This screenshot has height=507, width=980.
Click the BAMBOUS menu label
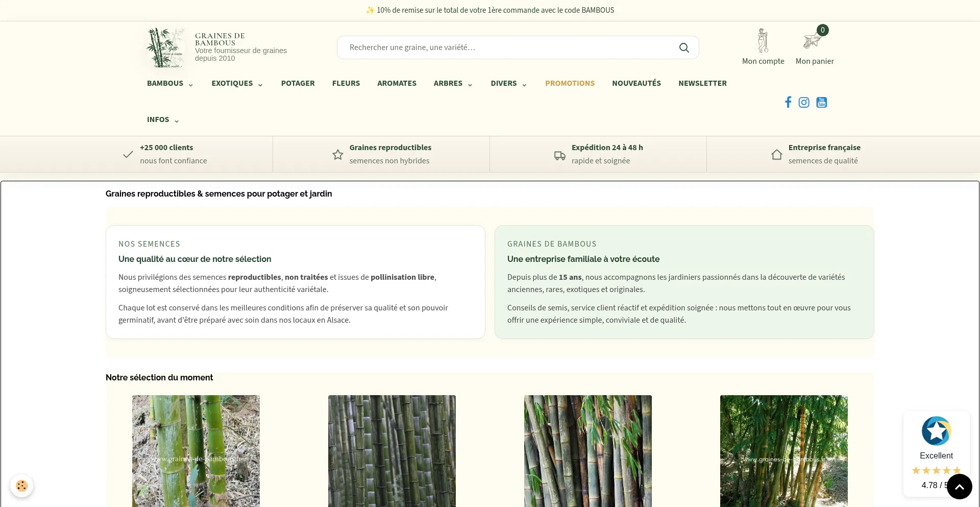click(165, 83)
